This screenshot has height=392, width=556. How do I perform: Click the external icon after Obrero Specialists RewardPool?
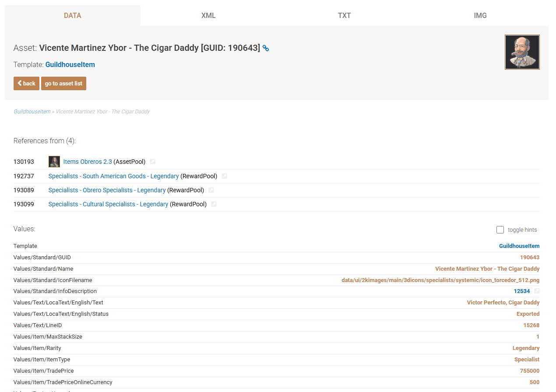[211, 190]
